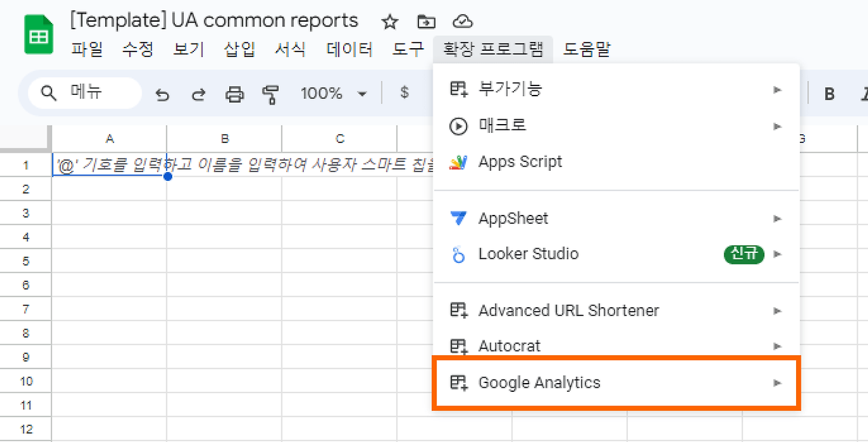The width and height of the screenshot is (868, 442).
Task: Open the 데이터 menu
Action: tap(349, 49)
